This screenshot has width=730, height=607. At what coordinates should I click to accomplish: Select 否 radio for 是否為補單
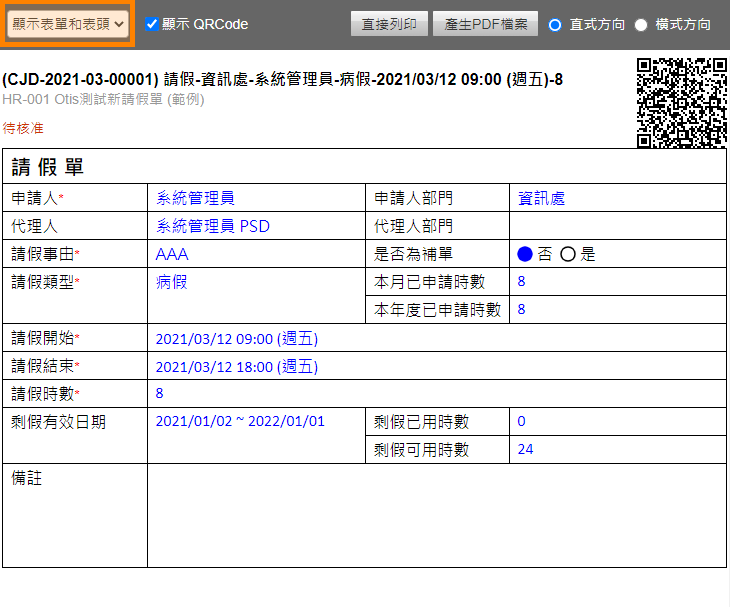click(x=525, y=254)
